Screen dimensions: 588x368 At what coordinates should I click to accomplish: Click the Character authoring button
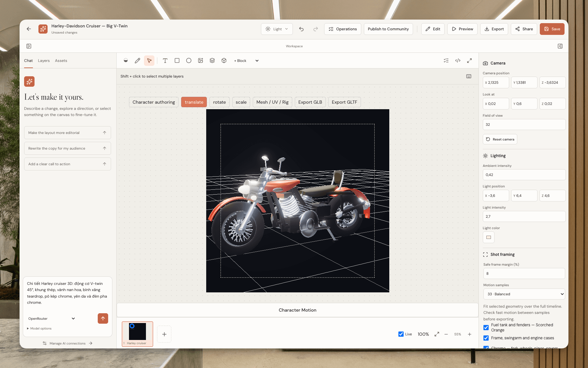[x=154, y=102]
